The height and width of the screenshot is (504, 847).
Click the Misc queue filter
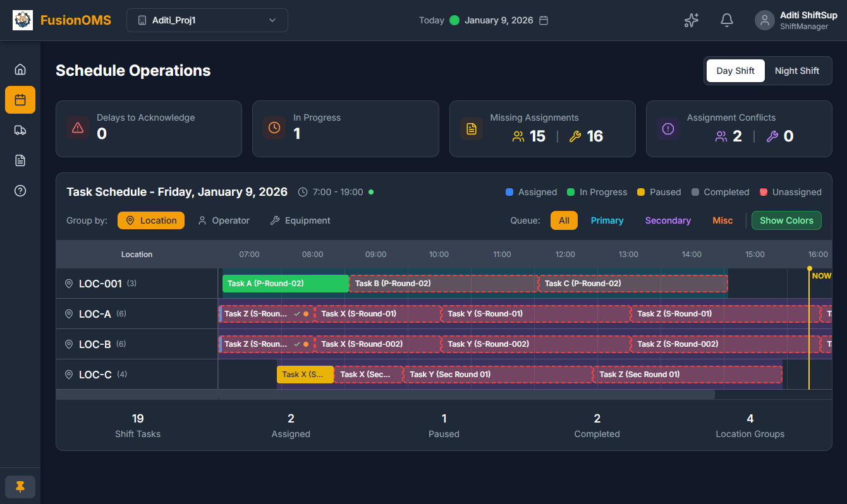pyautogui.click(x=722, y=220)
